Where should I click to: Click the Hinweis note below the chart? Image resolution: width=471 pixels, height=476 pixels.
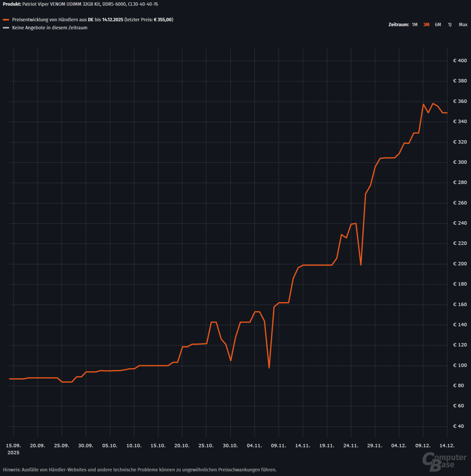[139, 469]
